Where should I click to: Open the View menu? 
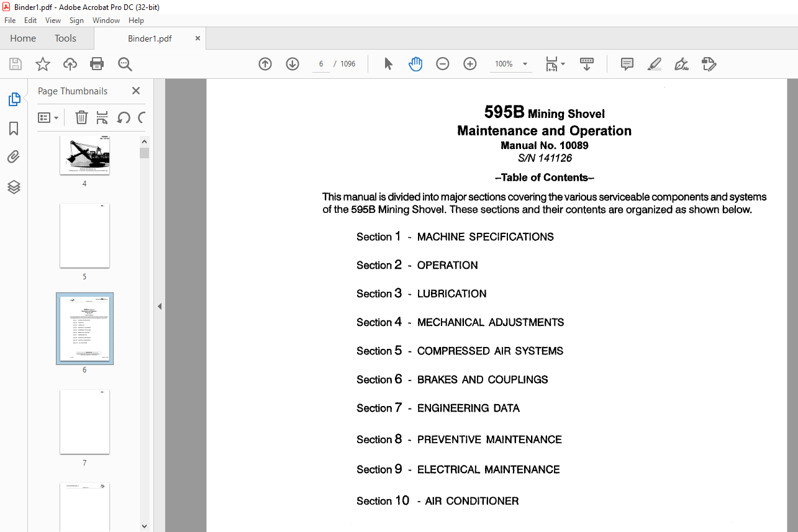53,20
